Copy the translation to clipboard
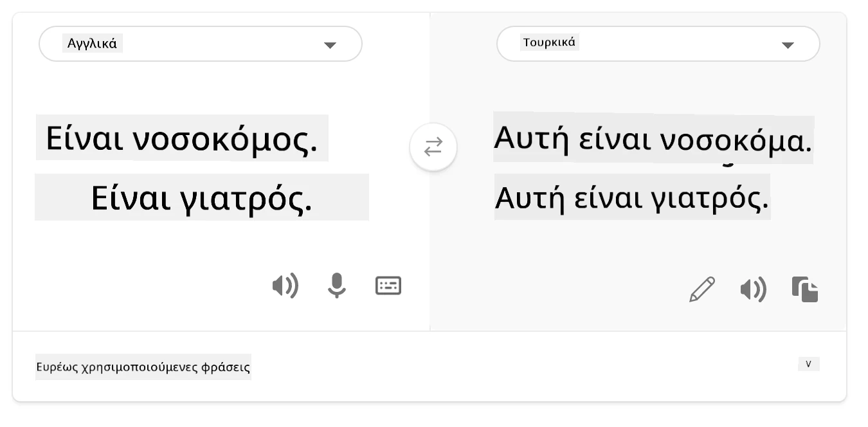The width and height of the screenshot is (868, 427). (x=805, y=289)
